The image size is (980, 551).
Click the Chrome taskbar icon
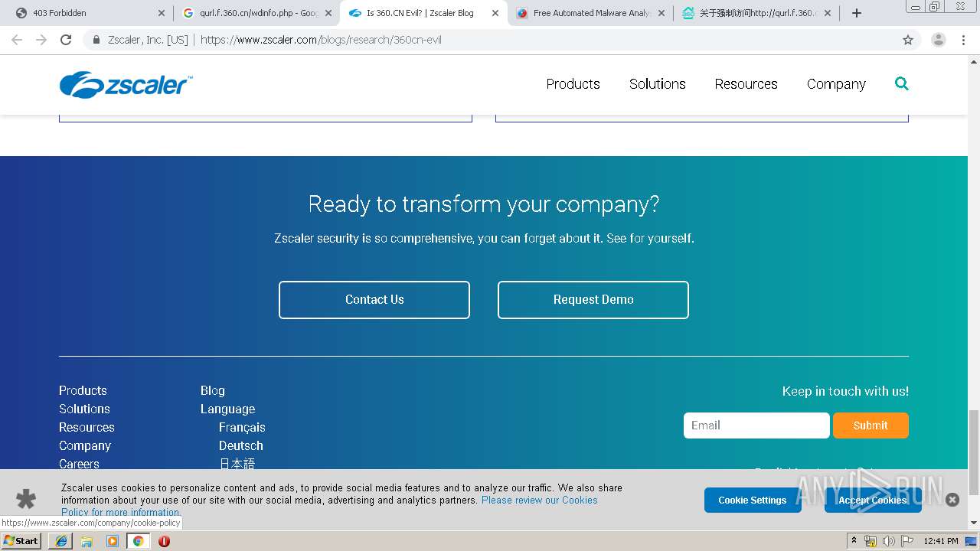pyautogui.click(x=138, y=541)
